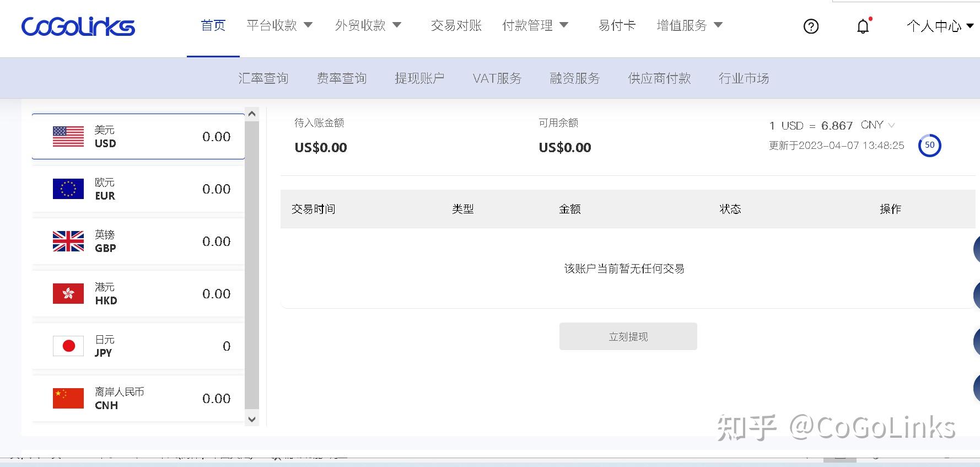Expand the 平台收款 dropdown menu
980x467 pixels.
tap(280, 25)
